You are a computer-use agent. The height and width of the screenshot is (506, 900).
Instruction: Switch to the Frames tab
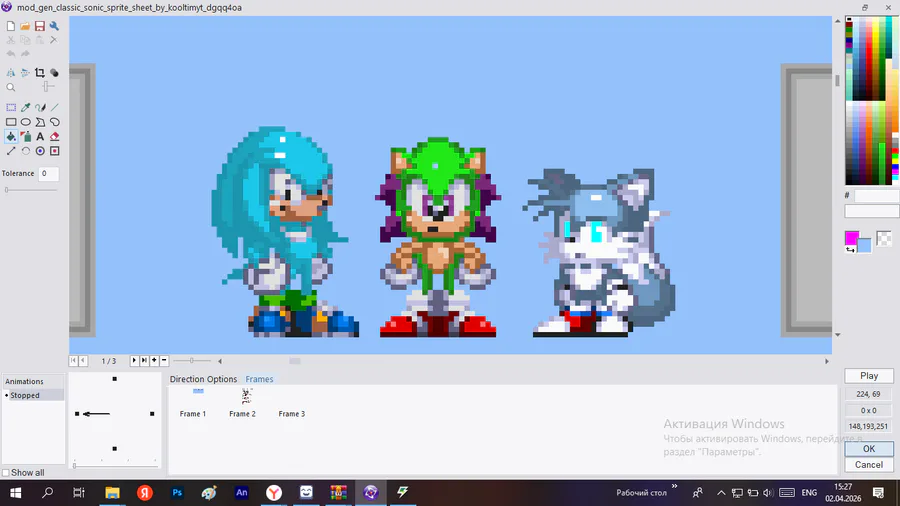259,379
